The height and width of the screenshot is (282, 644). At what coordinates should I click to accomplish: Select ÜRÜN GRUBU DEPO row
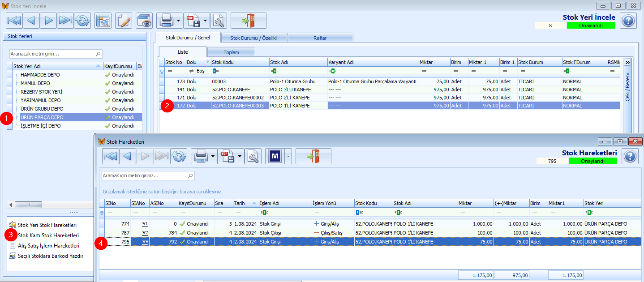pos(77,109)
